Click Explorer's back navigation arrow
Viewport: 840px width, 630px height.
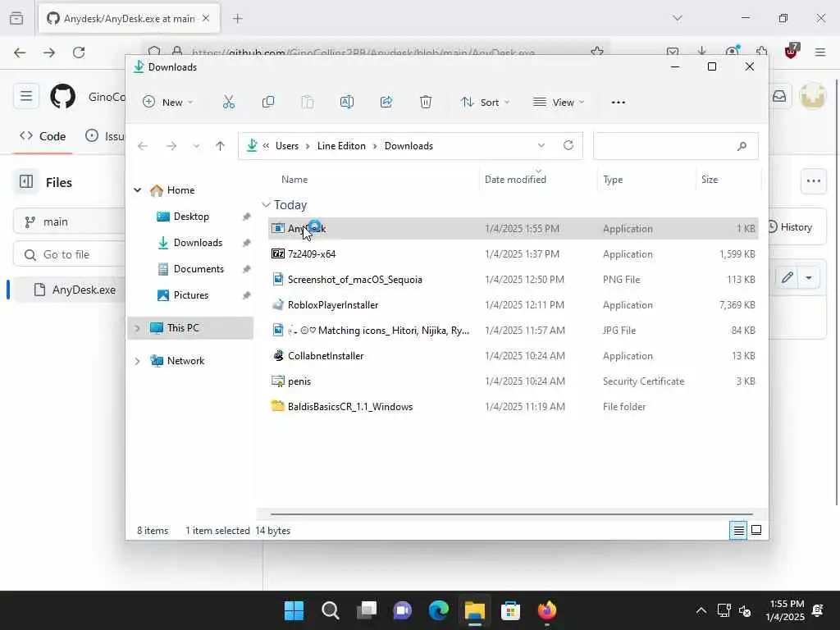(143, 146)
